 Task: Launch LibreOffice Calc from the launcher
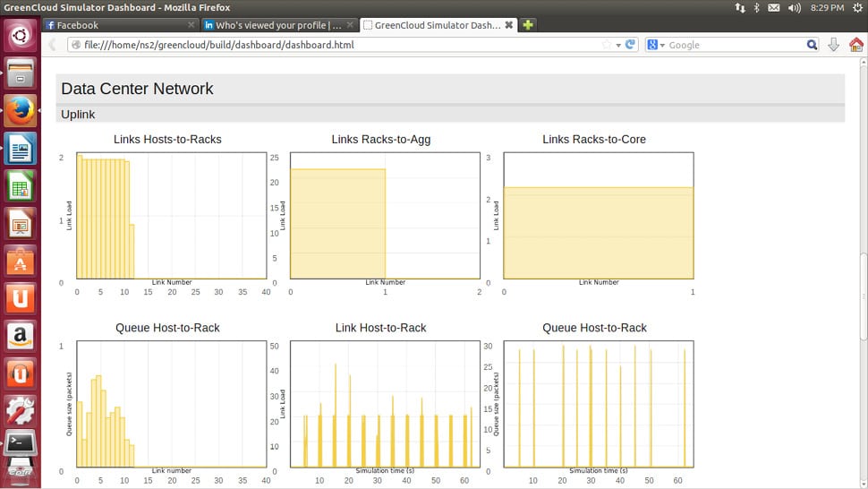[20, 186]
